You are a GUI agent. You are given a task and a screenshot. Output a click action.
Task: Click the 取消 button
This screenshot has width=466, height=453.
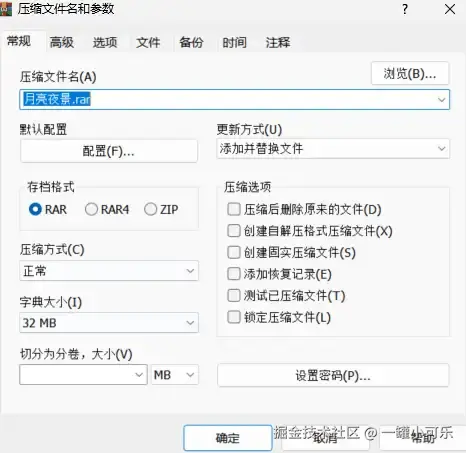point(325,438)
